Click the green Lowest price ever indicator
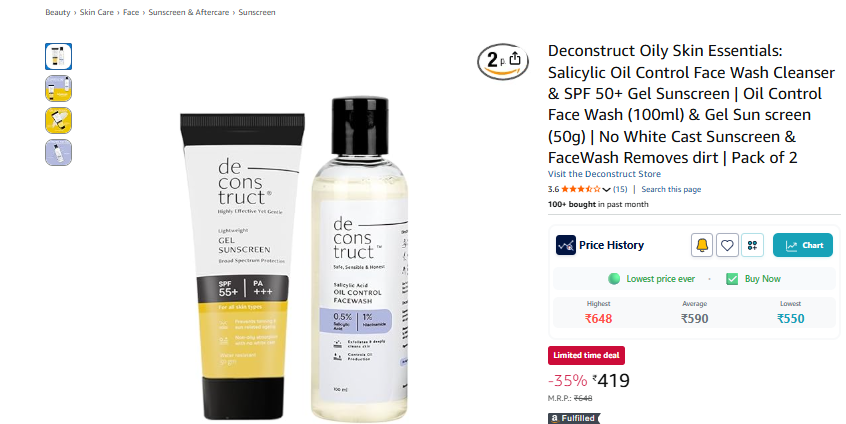The image size is (846, 424). pyautogui.click(x=614, y=279)
